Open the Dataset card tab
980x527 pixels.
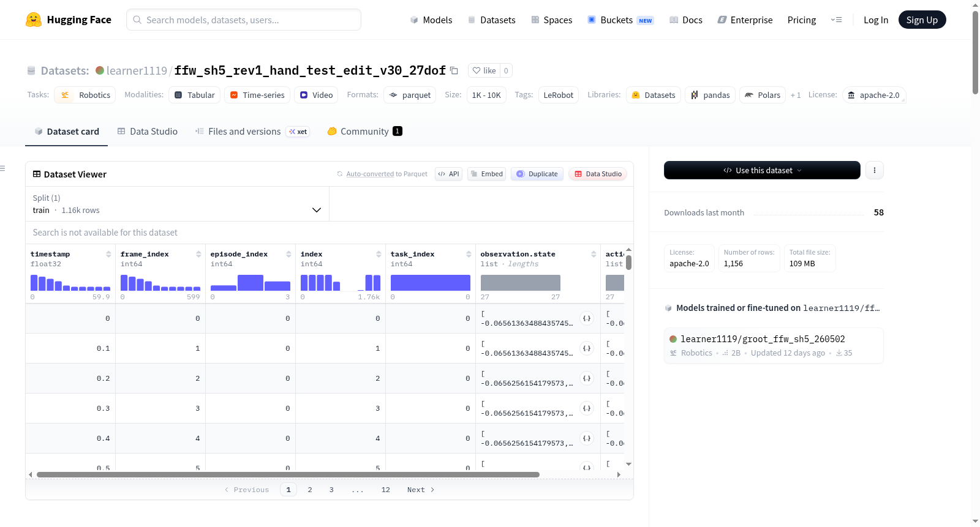(x=66, y=132)
